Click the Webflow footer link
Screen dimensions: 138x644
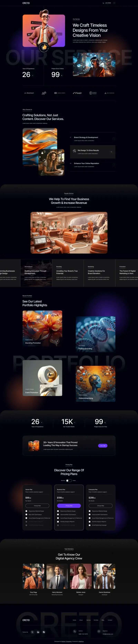(81, 641)
